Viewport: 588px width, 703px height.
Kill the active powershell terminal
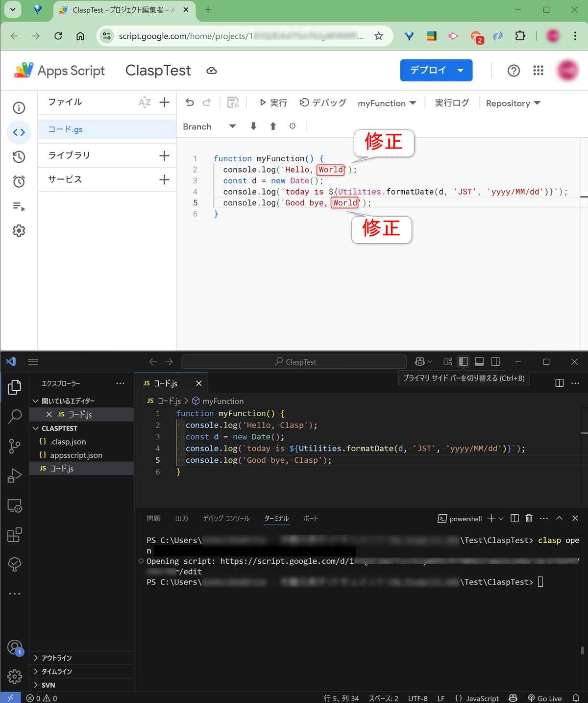click(529, 518)
